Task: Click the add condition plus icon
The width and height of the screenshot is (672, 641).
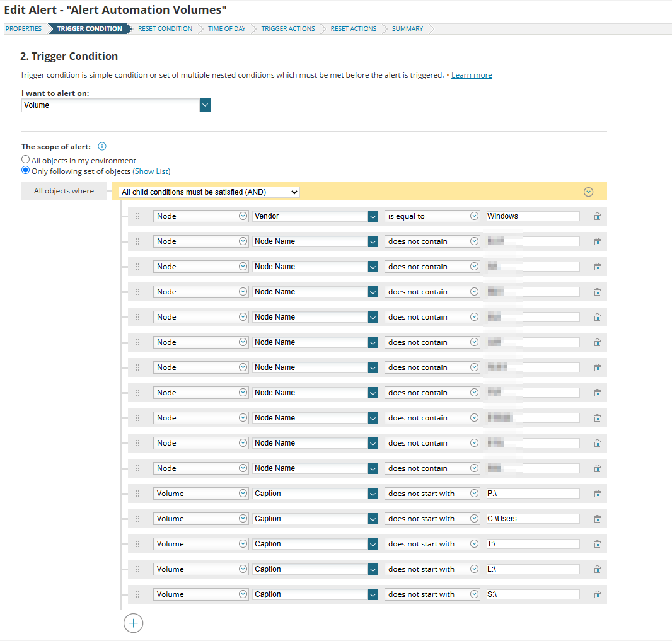Action: tap(133, 623)
